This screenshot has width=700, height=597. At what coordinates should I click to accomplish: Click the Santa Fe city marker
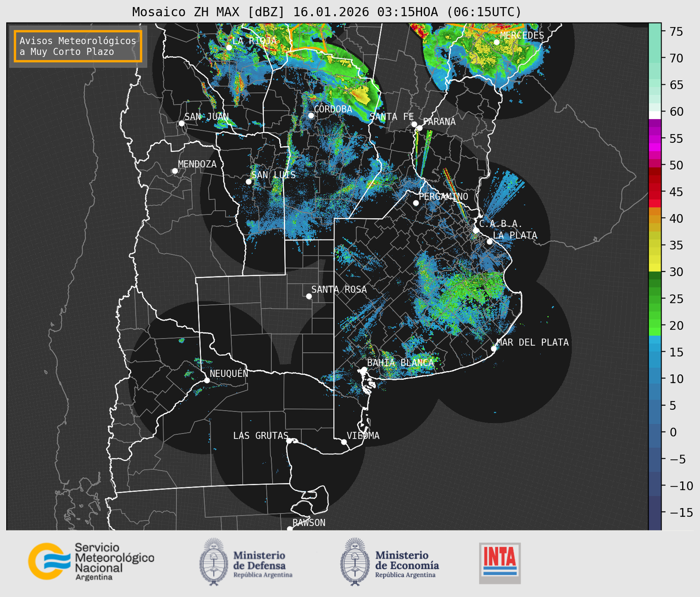(414, 124)
